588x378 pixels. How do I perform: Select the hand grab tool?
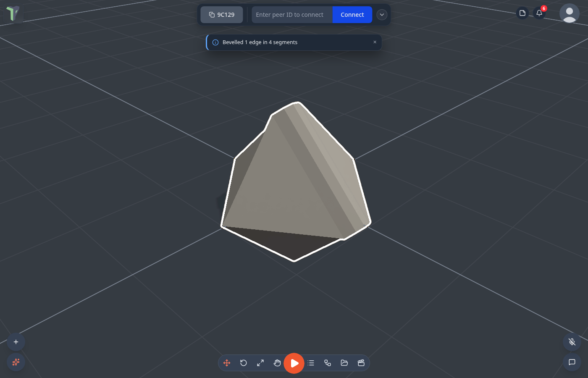tap(277, 363)
